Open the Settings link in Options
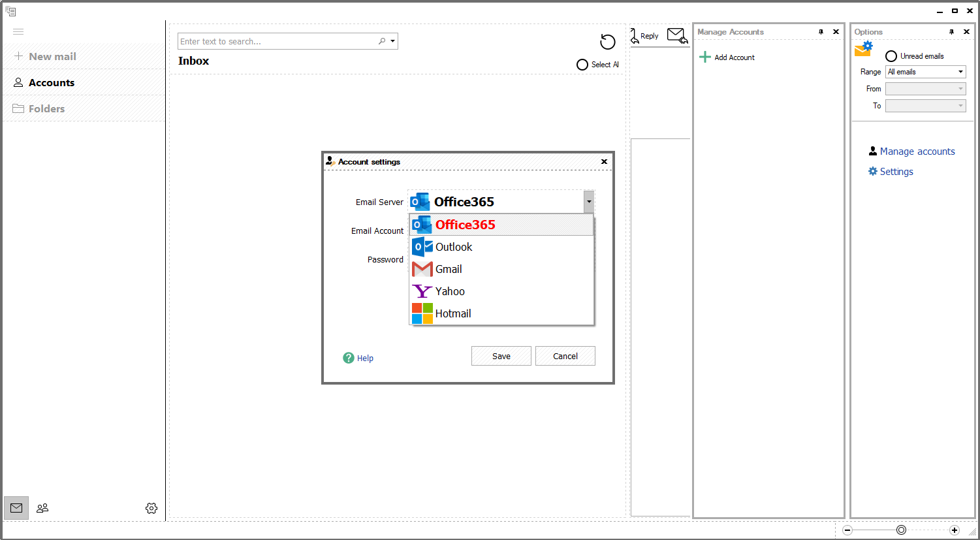980x540 pixels. click(896, 172)
